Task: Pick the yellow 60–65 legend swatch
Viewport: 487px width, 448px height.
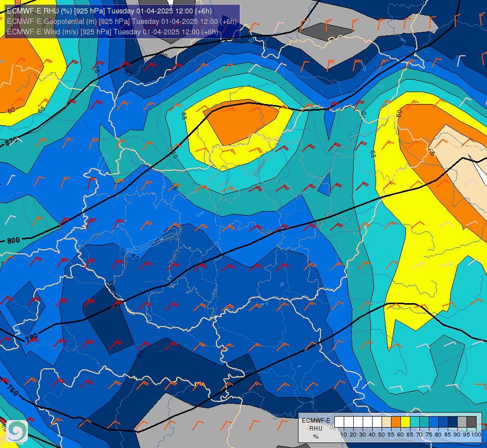Action: coord(405,422)
